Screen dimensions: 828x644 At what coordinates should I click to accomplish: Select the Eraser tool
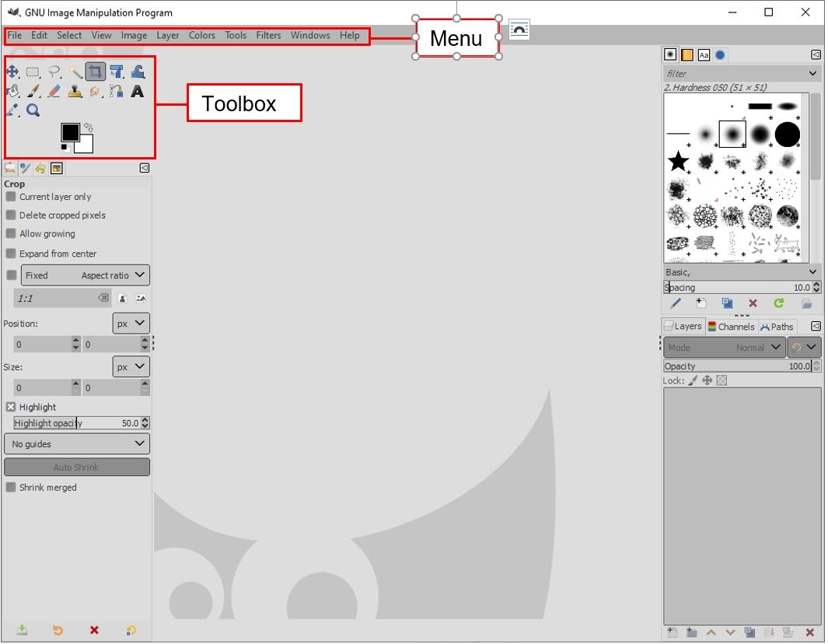(54, 92)
